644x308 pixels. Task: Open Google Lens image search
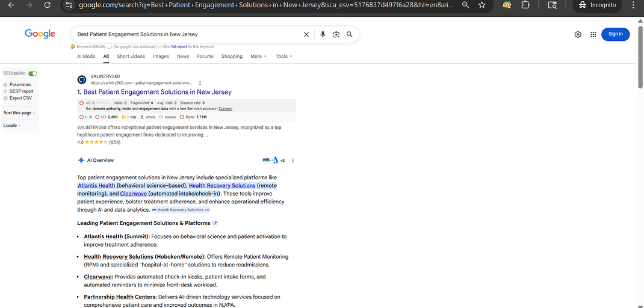336,34
